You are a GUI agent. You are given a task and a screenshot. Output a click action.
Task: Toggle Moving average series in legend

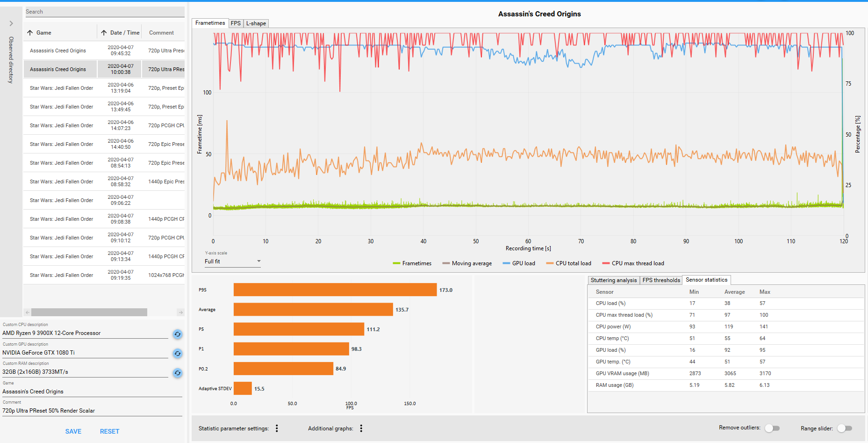467,263
